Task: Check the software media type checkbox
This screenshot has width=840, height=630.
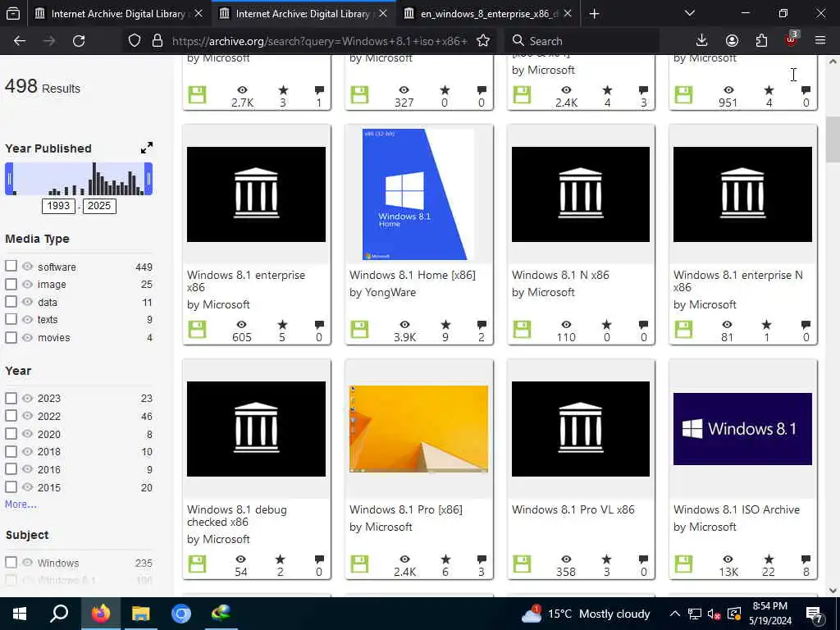Action: pos(11,266)
